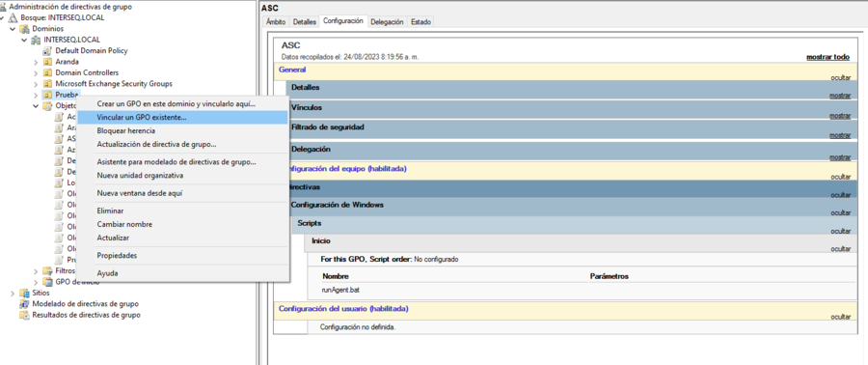Click the Sitios folder icon

pyautogui.click(x=24, y=293)
